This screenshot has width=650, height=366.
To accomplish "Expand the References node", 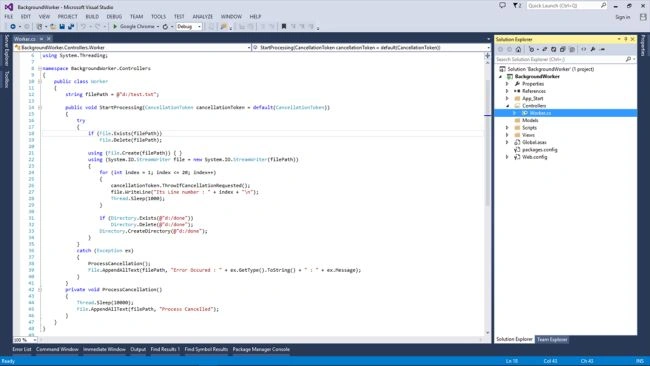I will click(x=507, y=91).
